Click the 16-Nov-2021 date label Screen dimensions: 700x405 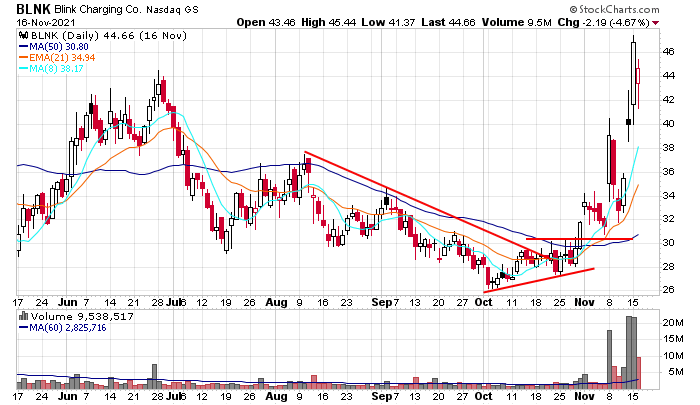(x=46, y=22)
